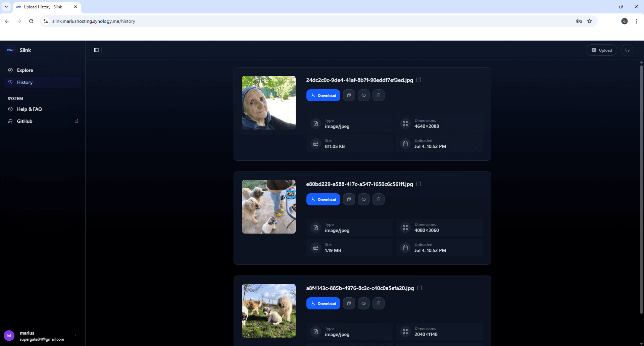Click the 4640×2088 dimensions value
The height and width of the screenshot is (346, 644).
(x=427, y=127)
